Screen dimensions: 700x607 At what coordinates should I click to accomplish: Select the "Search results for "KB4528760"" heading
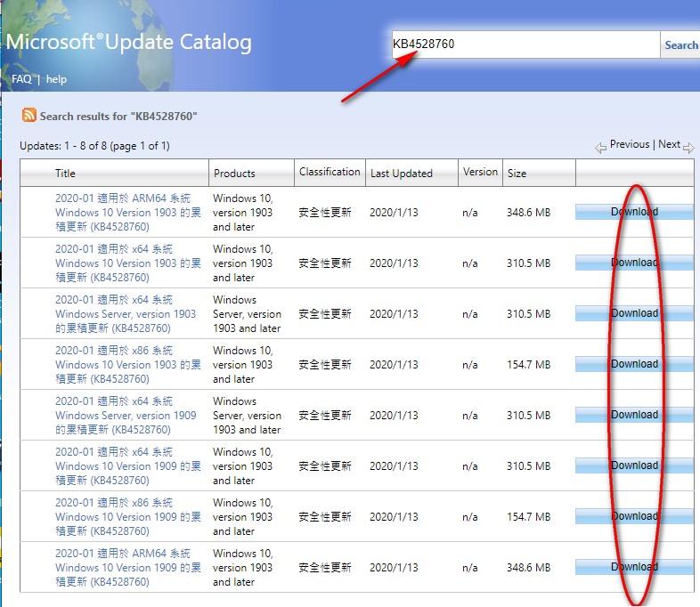tap(118, 117)
